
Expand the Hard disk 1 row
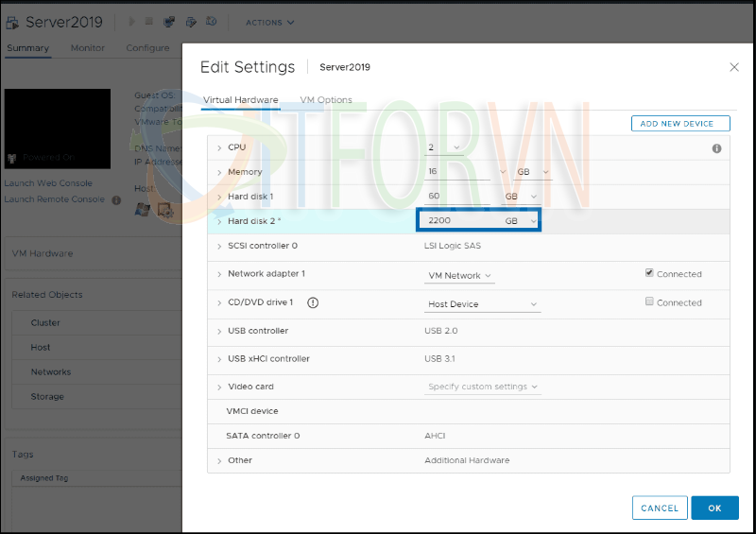coord(219,197)
